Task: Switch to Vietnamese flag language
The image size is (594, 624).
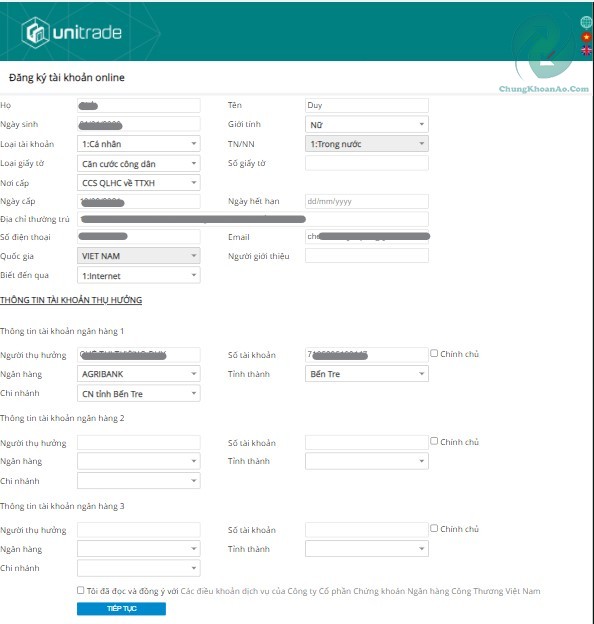Action: pos(586,37)
